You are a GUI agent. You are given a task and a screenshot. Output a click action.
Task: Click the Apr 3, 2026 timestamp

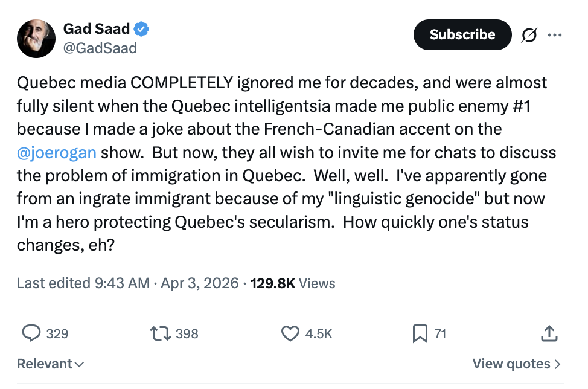pos(200,283)
